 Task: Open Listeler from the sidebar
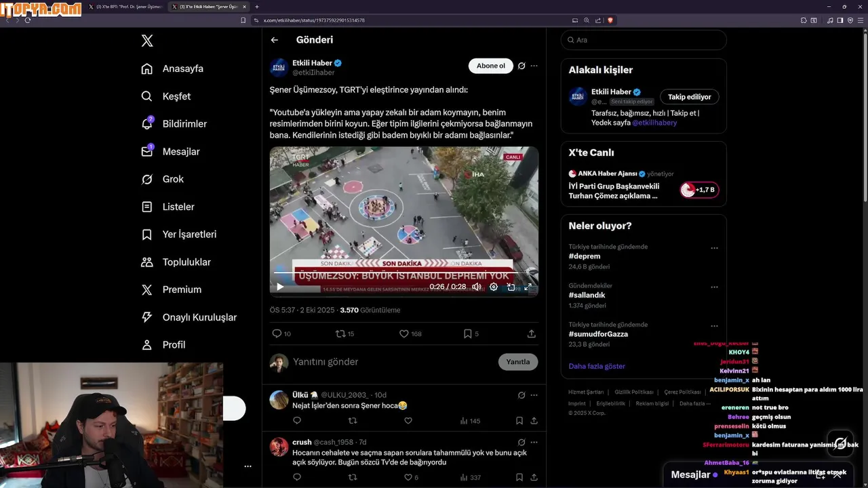click(167, 207)
